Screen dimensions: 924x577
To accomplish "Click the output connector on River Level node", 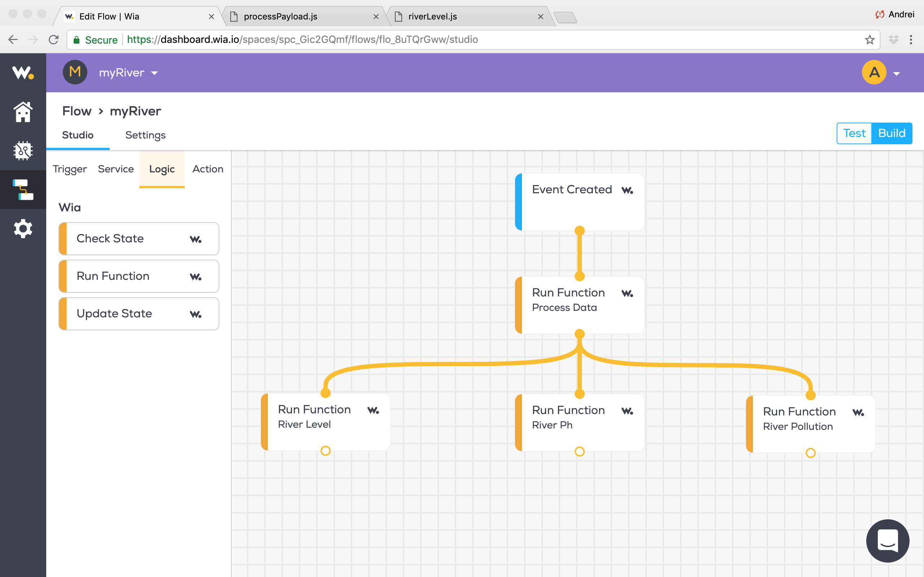I will (325, 451).
